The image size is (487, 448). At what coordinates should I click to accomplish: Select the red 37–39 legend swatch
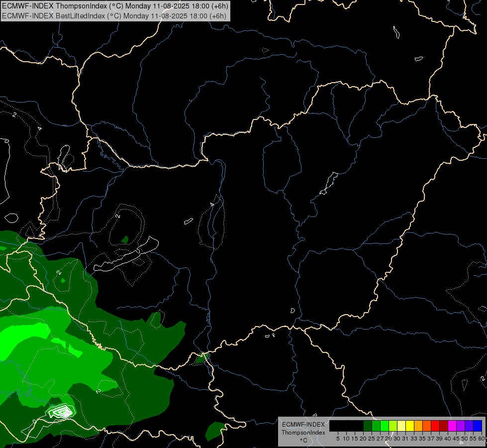click(x=435, y=426)
